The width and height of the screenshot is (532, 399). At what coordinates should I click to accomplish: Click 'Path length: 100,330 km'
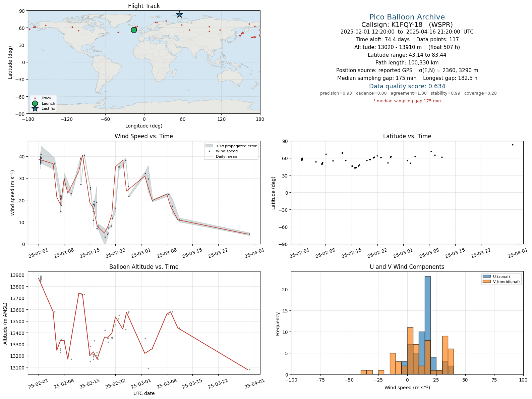click(x=407, y=63)
